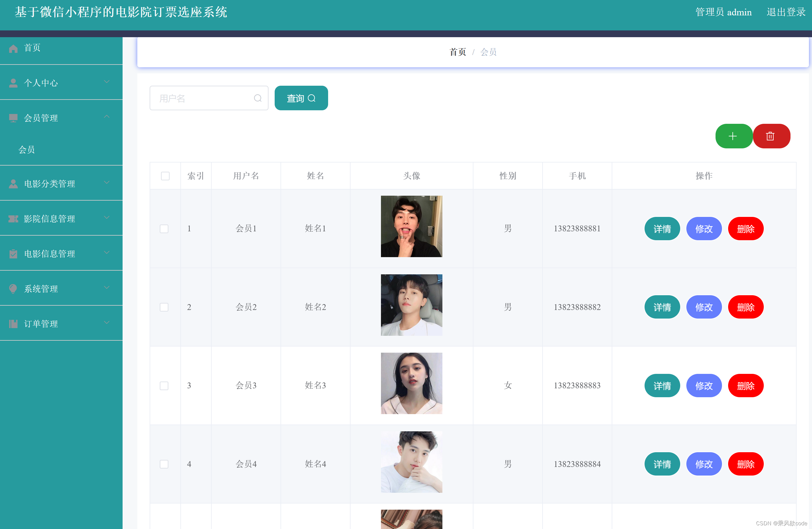Expand the 系统管理 dropdown arrow
The image size is (812, 529).
coord(107,288)
